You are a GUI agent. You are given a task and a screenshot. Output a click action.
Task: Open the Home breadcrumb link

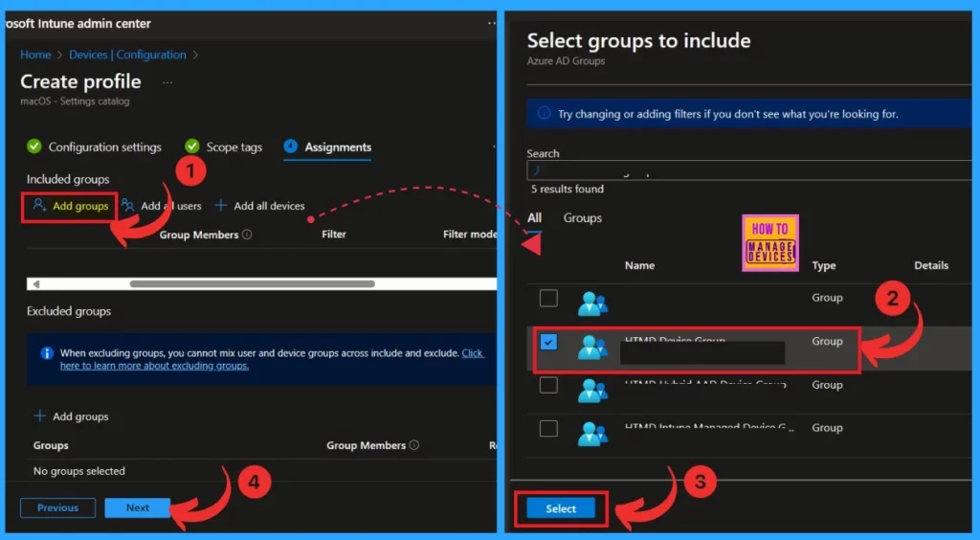point(35,55)
